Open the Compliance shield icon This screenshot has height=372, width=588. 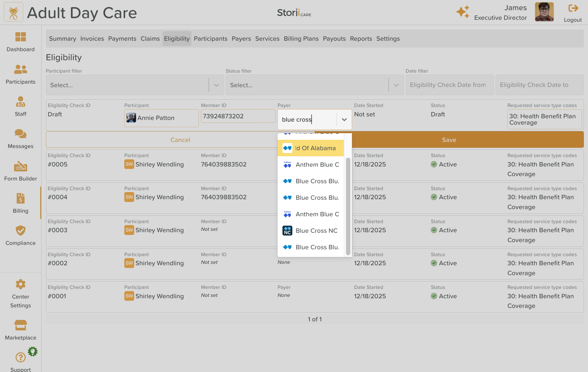click(20, 231)
